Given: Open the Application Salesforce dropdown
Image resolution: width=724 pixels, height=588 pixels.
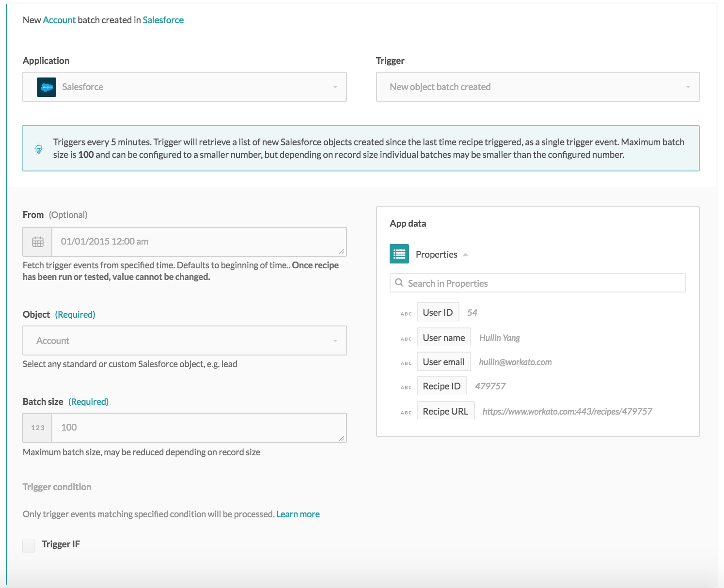Looking at the screenshot, I should (x=184, y=87).
